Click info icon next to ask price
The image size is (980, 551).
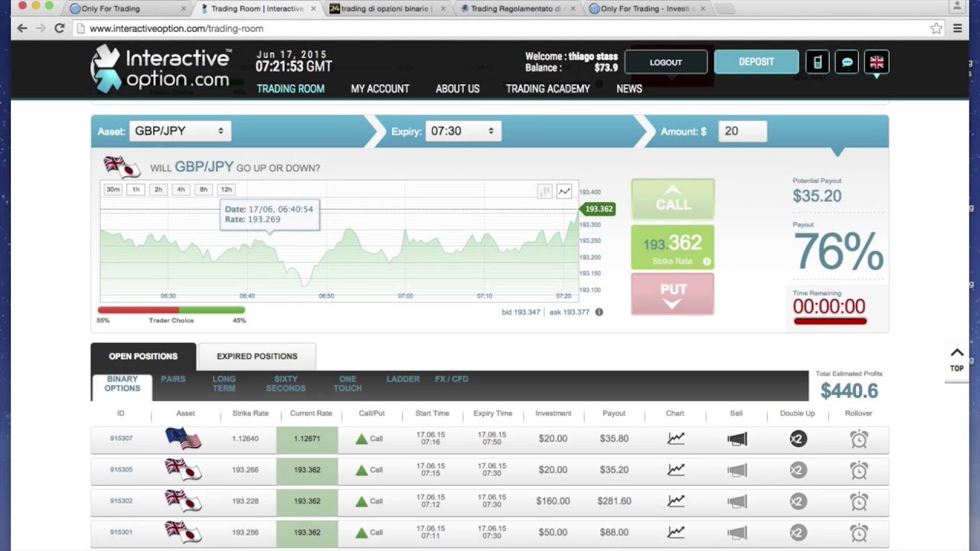(x=599, y=312)
